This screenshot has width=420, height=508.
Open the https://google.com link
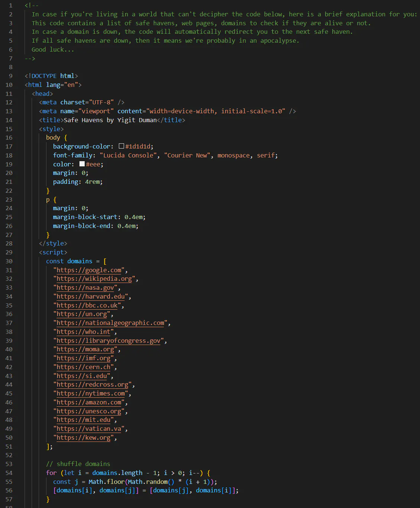pyautogui.click(x=89, y=270)
